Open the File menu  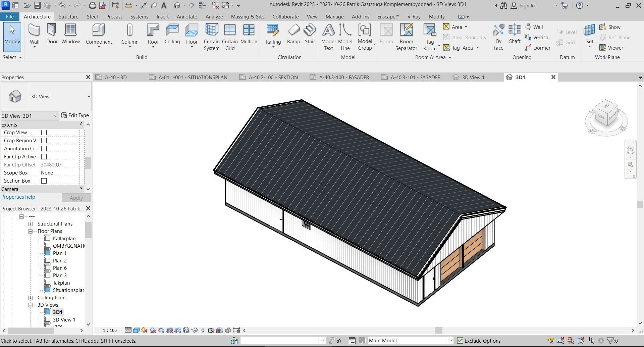[10, 16]
